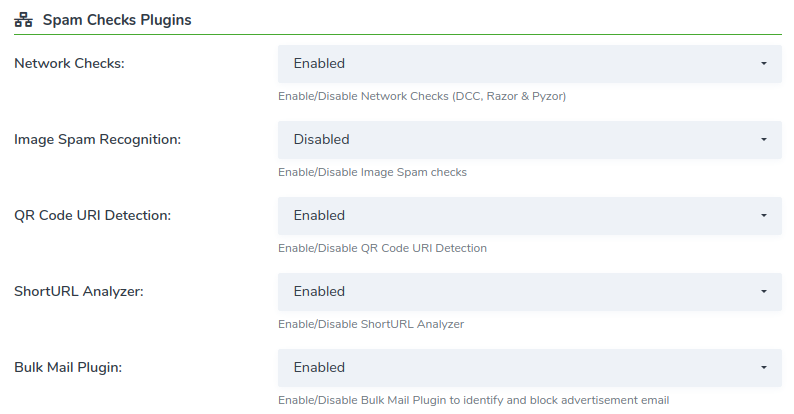Click the Network Checks label
The width and height of the screenshot is (794, 414).
pyautogui.click(x=69, y=63)
